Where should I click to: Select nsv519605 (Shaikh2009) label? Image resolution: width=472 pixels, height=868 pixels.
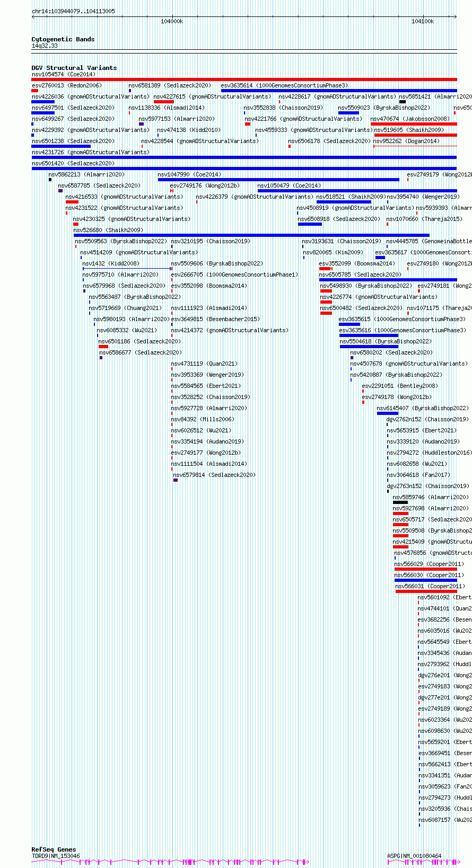(409, 130)
